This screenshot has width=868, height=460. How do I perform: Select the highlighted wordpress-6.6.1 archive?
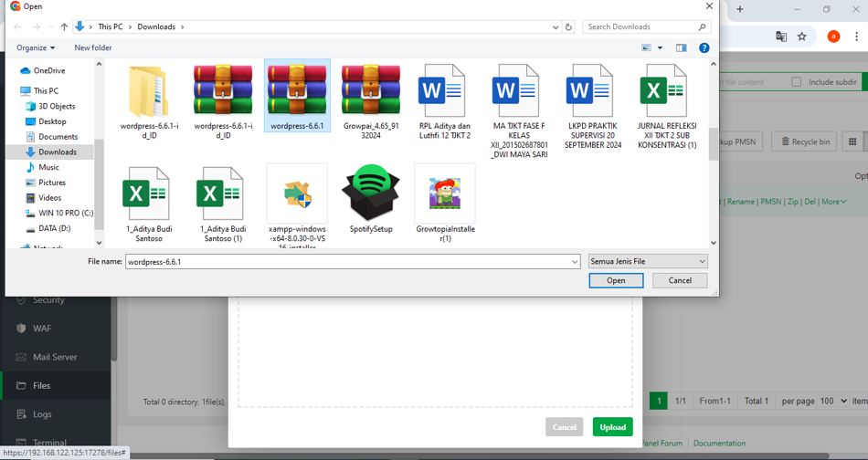[297, 96]
